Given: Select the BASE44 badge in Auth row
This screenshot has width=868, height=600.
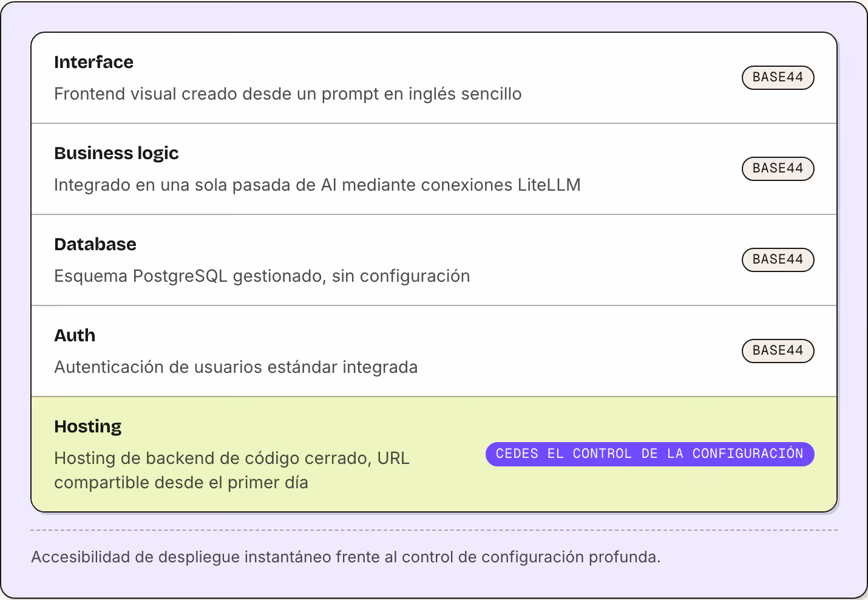Looking at the screenshot, I should click(778, 351).
